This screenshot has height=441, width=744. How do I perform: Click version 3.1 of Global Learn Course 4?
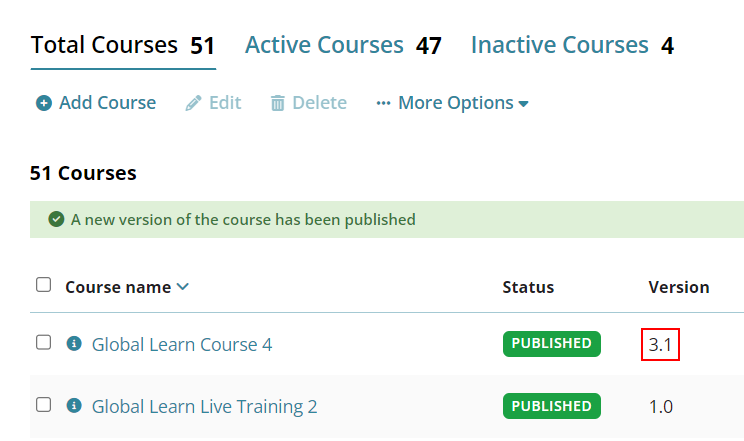[x=660, y=345]
